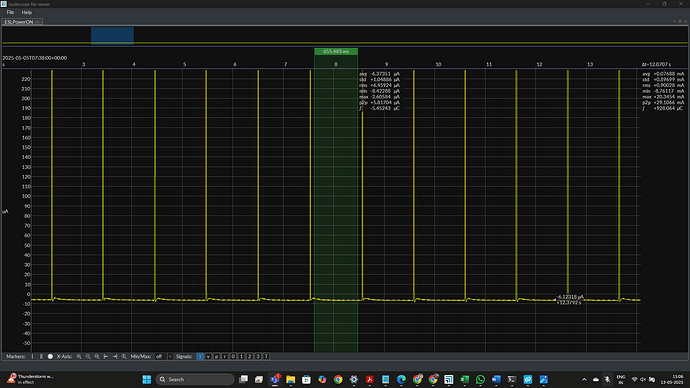Open Word from the taskbar

tap(496, 379)
